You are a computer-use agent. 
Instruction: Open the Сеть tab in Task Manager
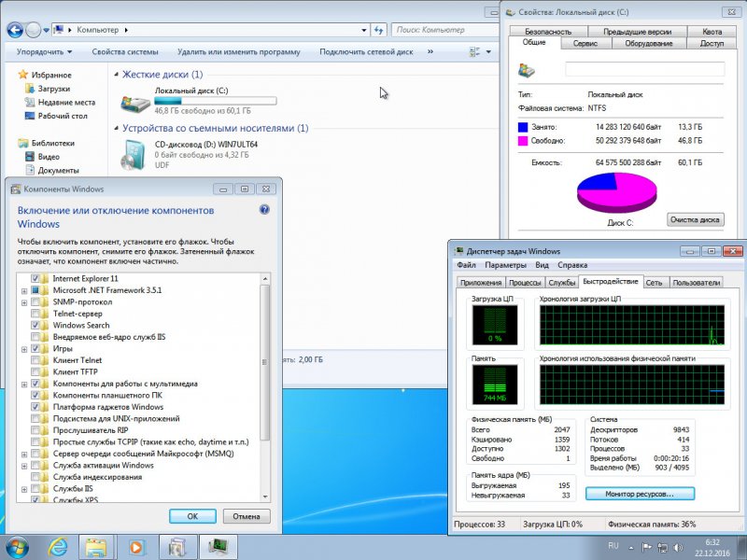tap(655, 283)
